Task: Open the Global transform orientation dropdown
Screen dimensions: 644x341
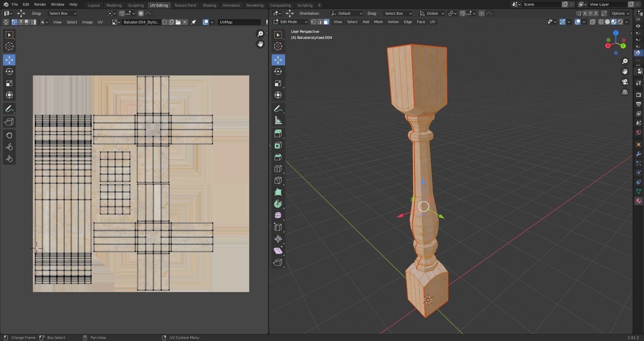Action: (432, 13)
